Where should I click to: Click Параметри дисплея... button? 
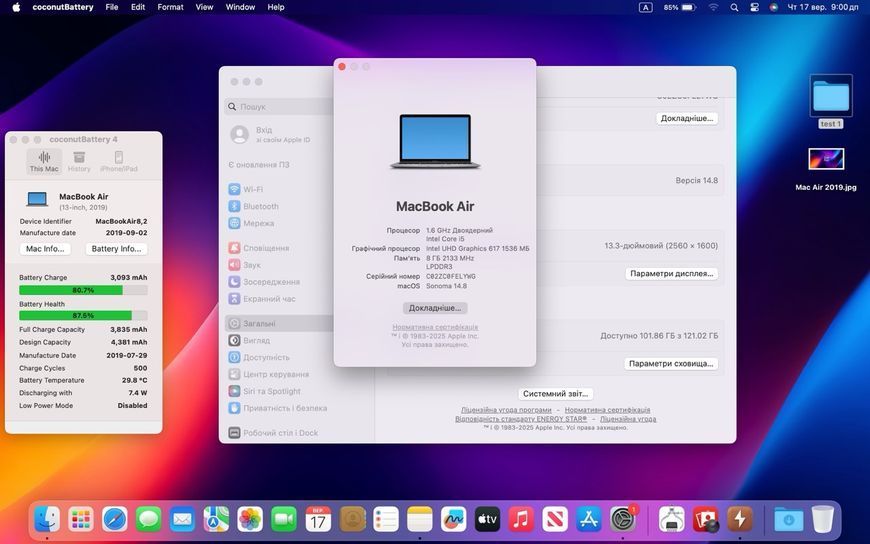pos(672,274)
